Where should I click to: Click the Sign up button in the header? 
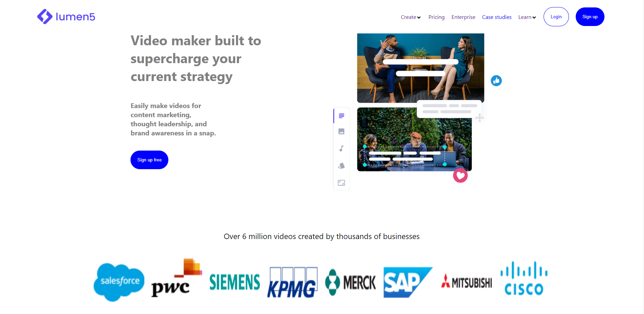590,17
